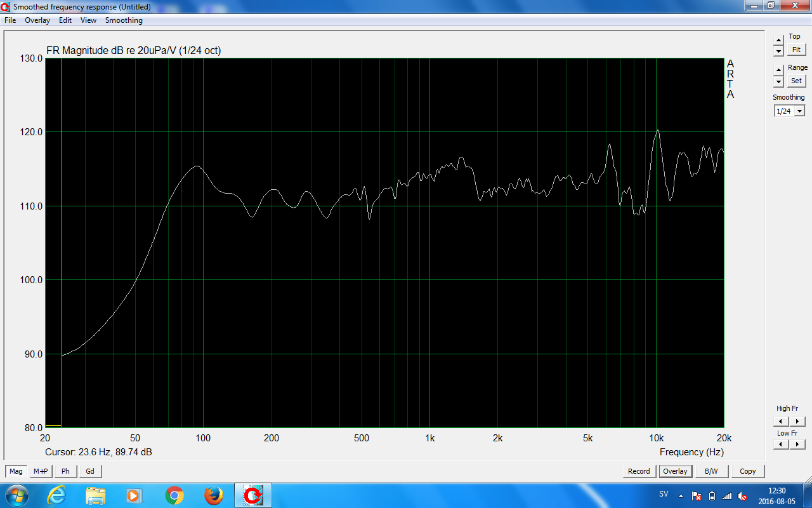The height and width of the screenshot is (508, 812).
Task: Open the Edit menu
Action: [x=65, y=20]
